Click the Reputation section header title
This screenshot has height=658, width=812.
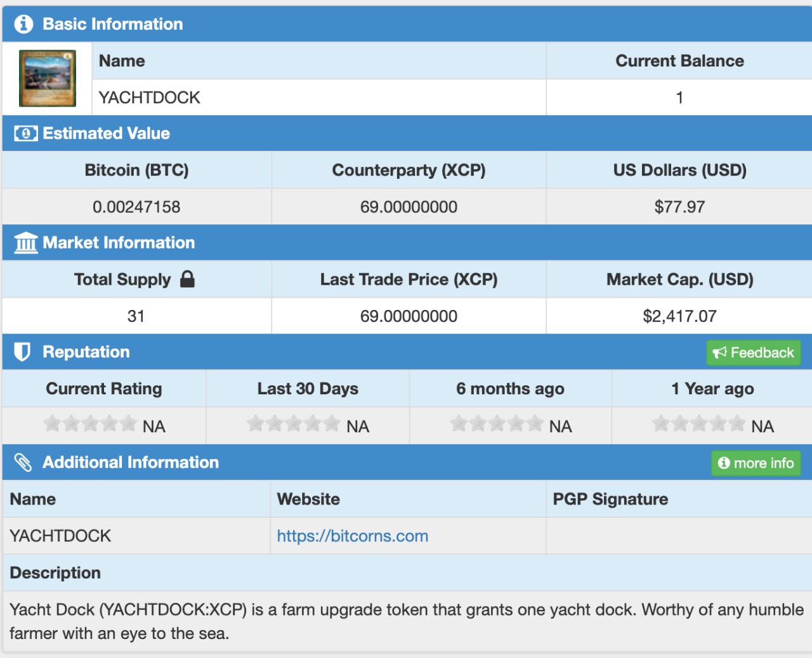pos(86,352)
